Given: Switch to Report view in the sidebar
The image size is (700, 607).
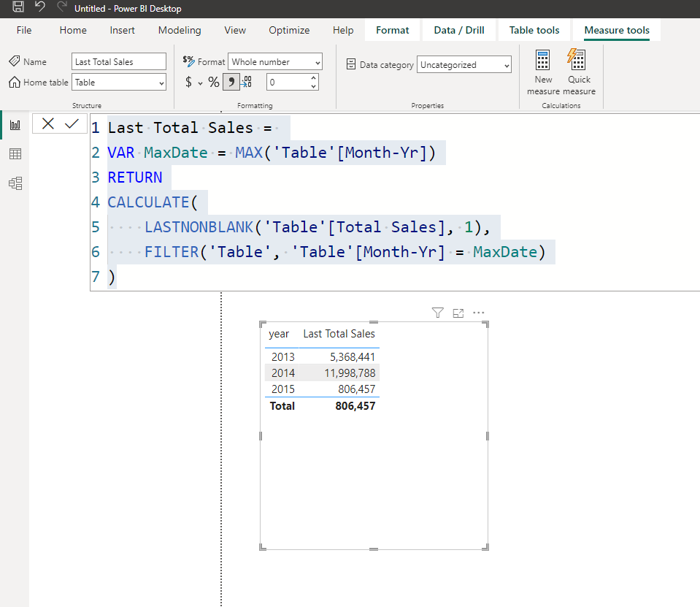Looking at the screenshot, I should tap(15, 125).
